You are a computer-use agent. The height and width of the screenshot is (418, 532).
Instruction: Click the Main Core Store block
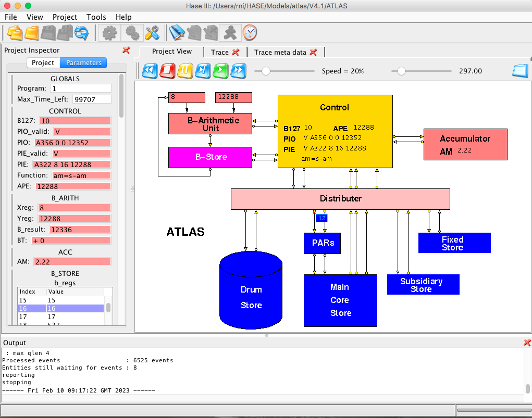[340, 300]
